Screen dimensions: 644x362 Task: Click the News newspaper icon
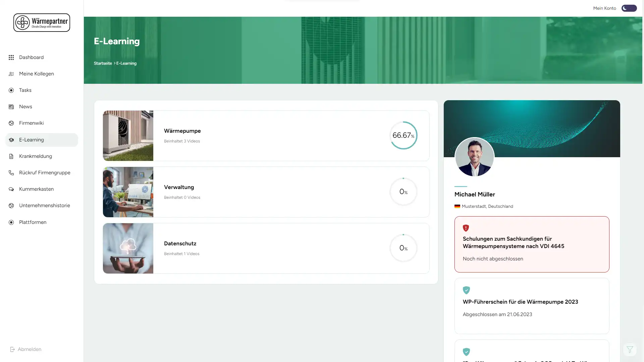click(11, 107)
